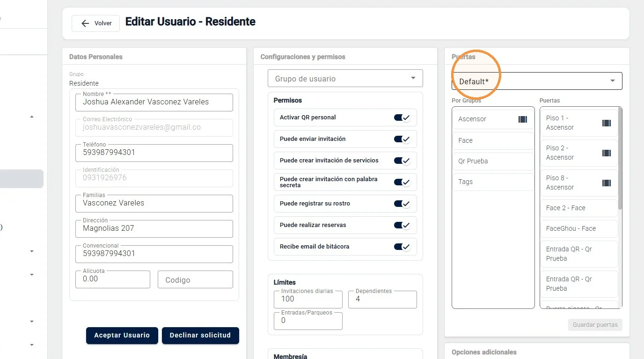Accept the user with Aceptar Usuario

(122, 336)
